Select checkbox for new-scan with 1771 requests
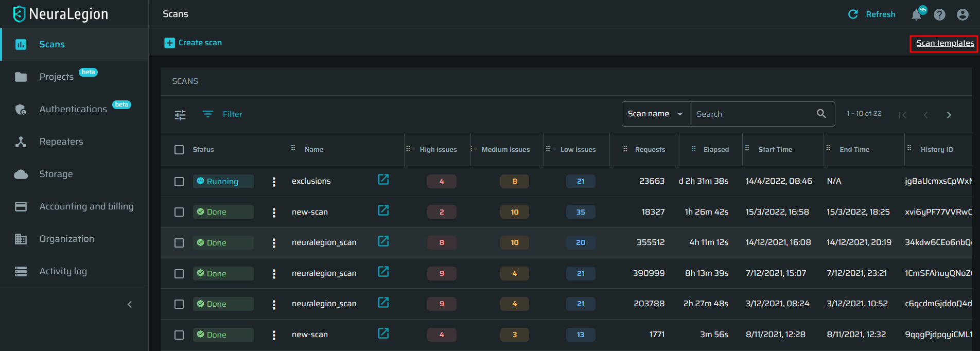This screenshot has width=980, height=351. pyautogui.click(x=179, y=335)
